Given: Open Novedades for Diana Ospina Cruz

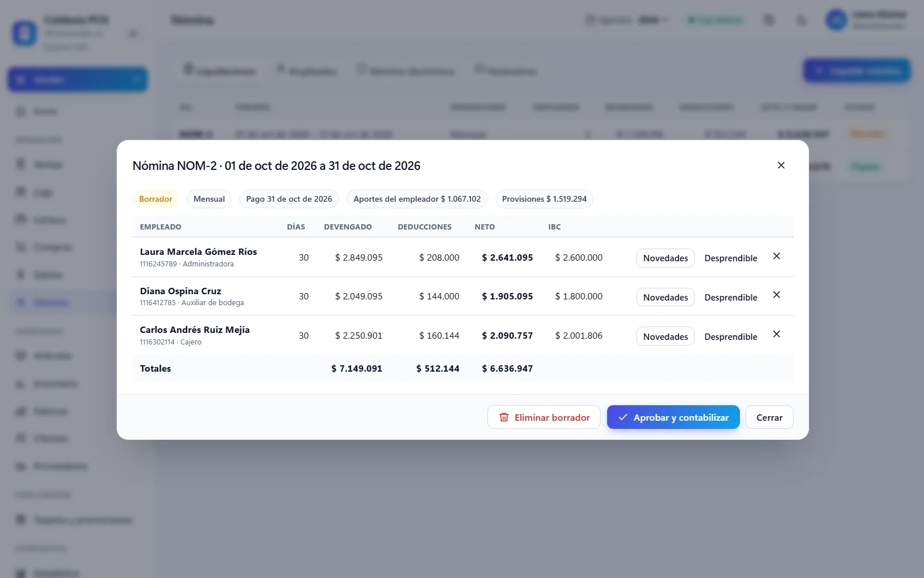Looking at the screenshot, I should pos(665,297).
